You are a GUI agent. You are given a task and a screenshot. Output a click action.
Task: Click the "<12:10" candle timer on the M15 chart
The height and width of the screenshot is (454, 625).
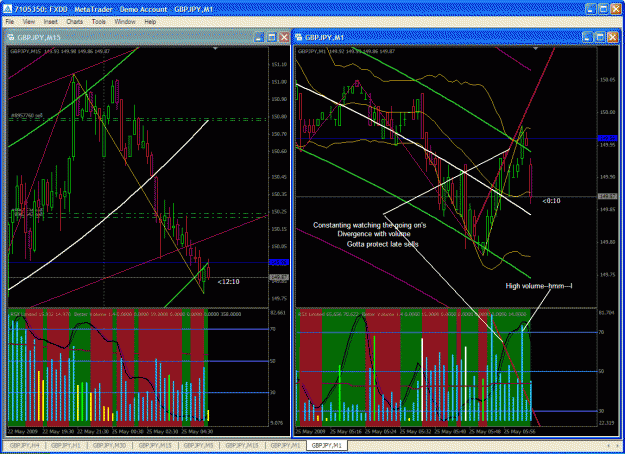(x=228, y=282)
